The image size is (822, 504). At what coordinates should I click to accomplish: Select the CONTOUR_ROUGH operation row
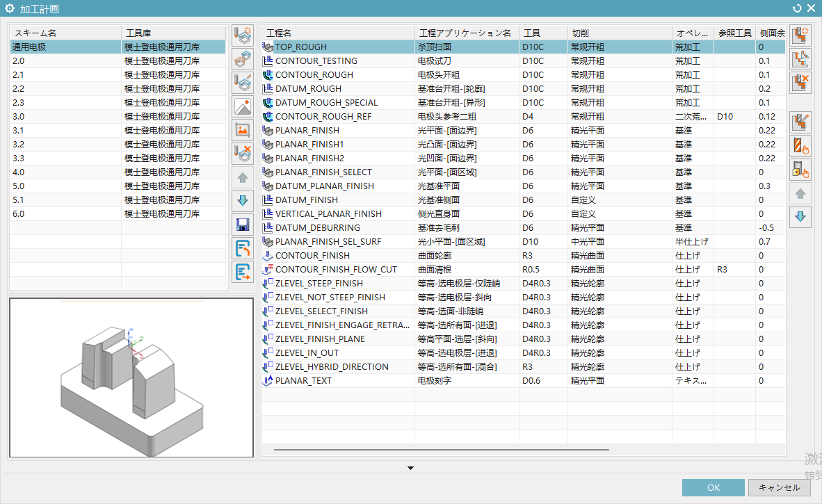(x=523, y=74)
